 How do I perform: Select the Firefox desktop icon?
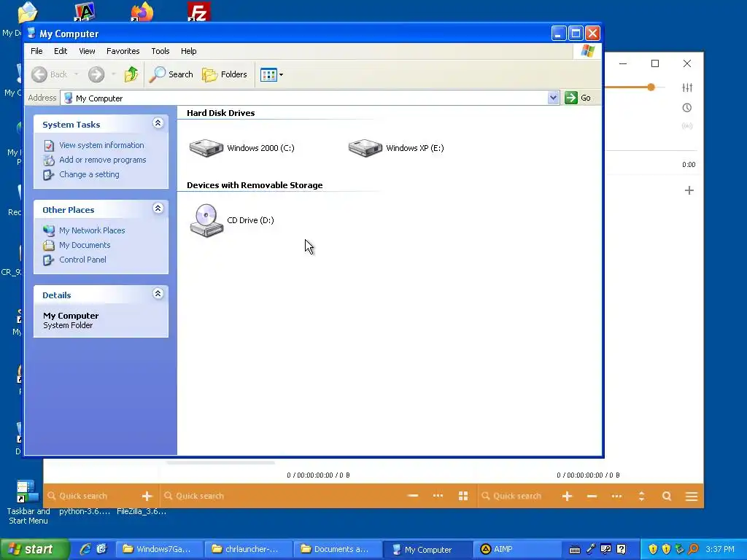pyautogui.click(x=142, y=12)
